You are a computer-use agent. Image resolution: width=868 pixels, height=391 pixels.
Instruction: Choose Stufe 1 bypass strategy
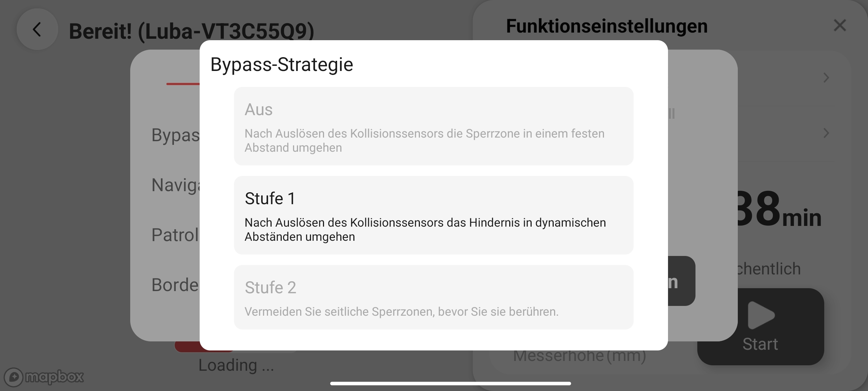coord(434,215)
